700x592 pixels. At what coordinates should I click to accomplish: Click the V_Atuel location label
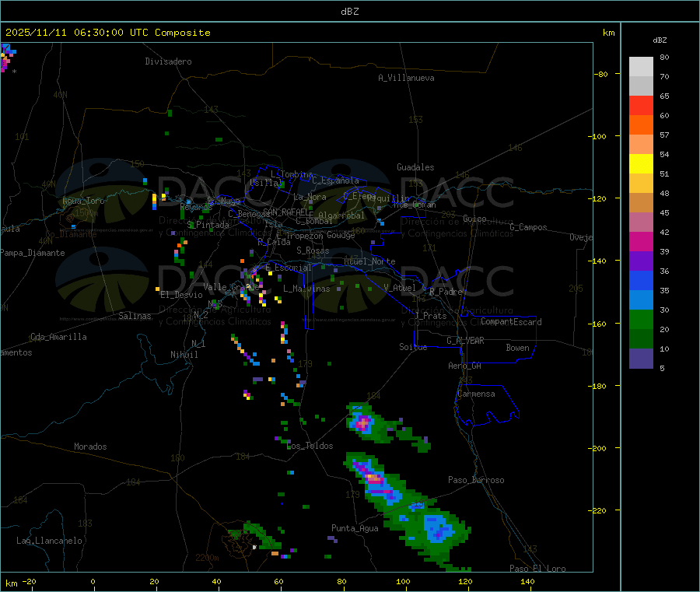click(400, 289)
